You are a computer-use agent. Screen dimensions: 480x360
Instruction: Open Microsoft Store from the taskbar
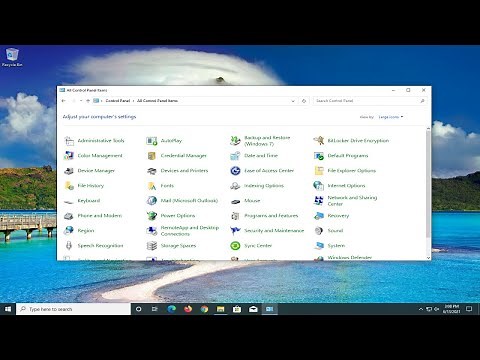pyautogui.click(x=237, y=309)
